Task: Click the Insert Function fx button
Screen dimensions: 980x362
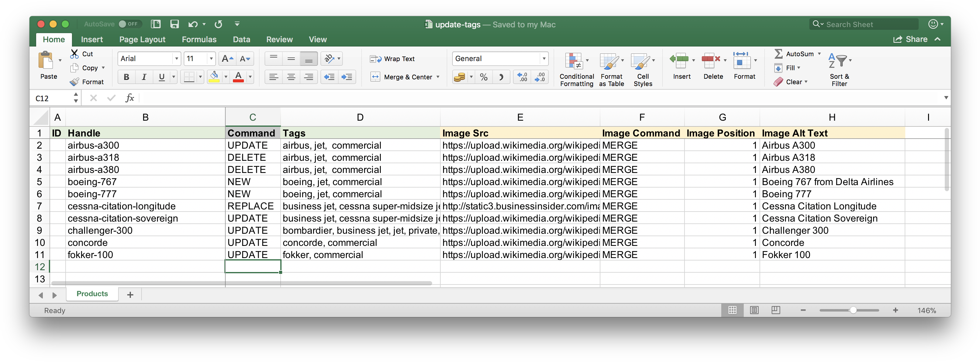Action: pos(129,98)
